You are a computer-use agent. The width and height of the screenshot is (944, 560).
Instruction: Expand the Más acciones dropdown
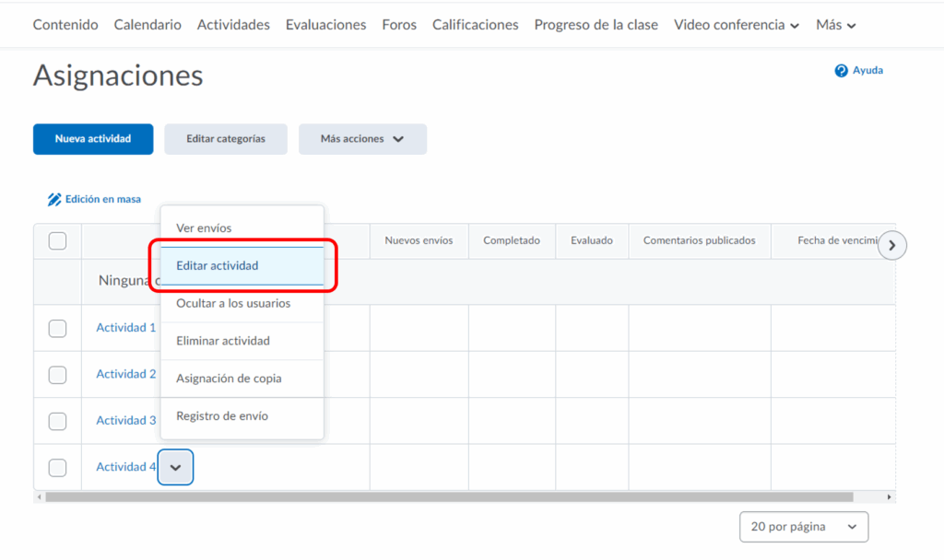pyautogui.click(x=362, y=139)
